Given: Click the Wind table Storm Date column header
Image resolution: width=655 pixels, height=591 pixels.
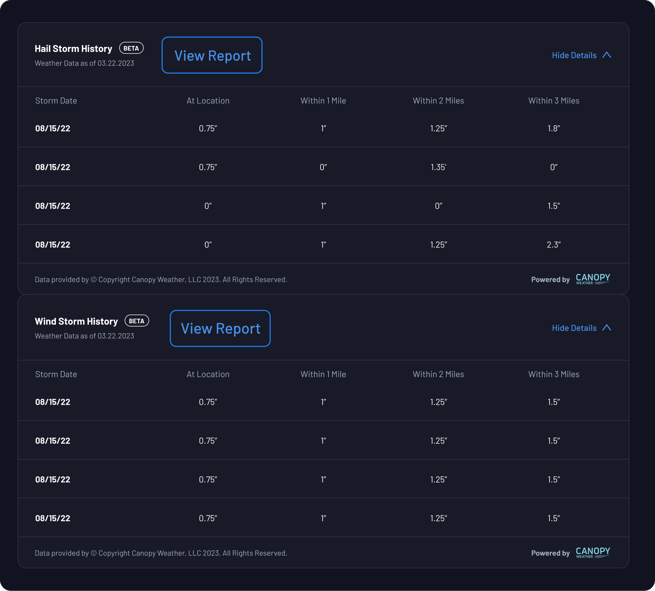Looking at the screenshot, I should tap(56, 374).
